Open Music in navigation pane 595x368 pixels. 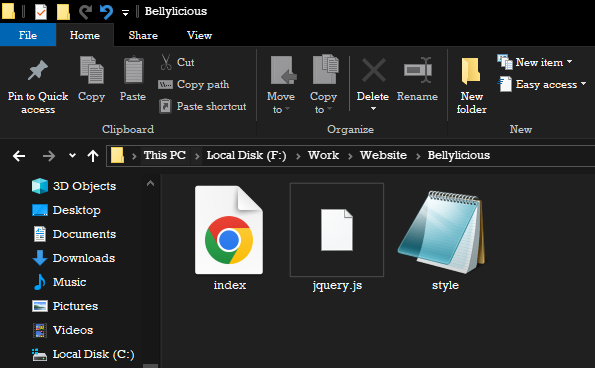coord(60,282)
